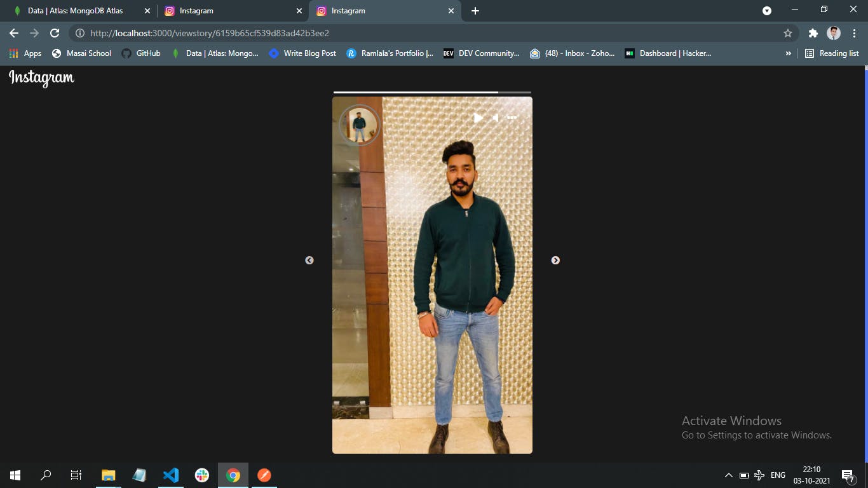Click the Instagram logo in the page header

coord(41,78)
